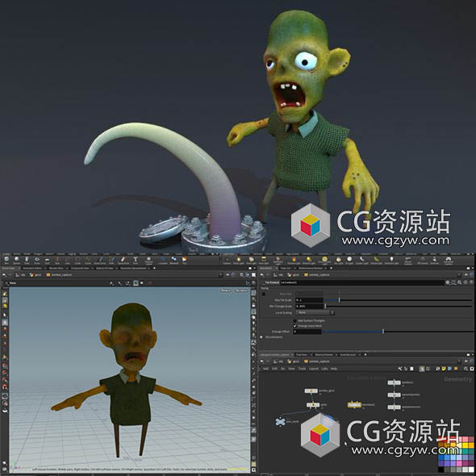Select the yellow highlighted tetembed node
This screenshot has width=476, height=476.
click(x=354, y=405)
